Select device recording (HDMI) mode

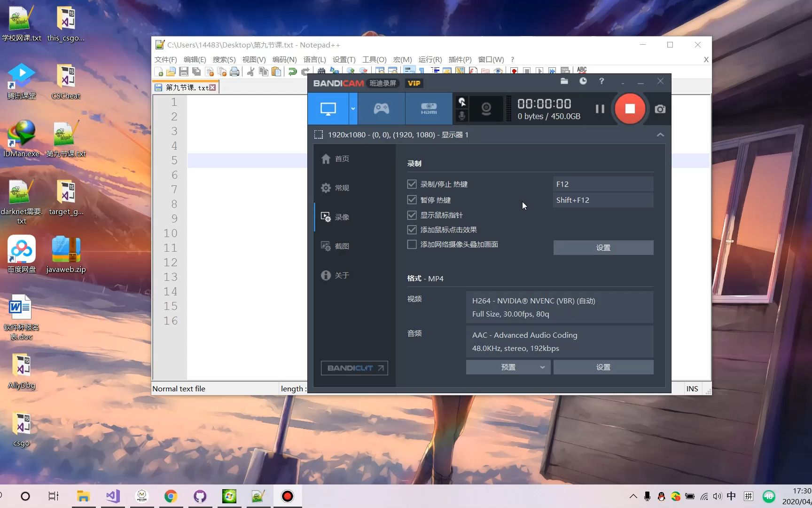(428, 108)
